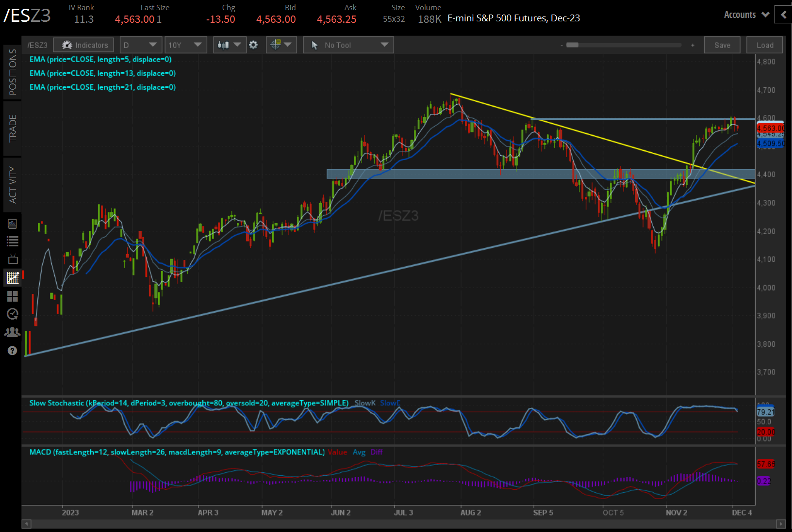Open the TV media icon in the sidebar
Screen dimensions: 792x532
[x=13, y=258]
